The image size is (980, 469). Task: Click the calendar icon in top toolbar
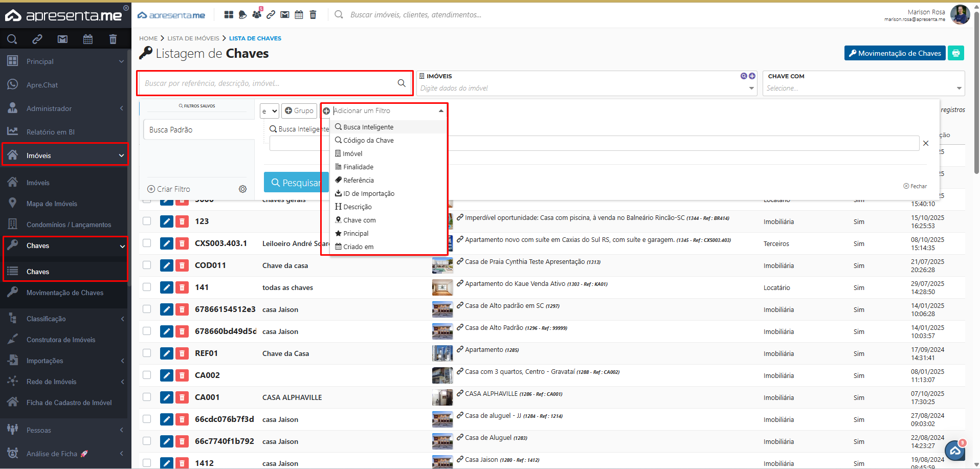click(x=299, y=15)
